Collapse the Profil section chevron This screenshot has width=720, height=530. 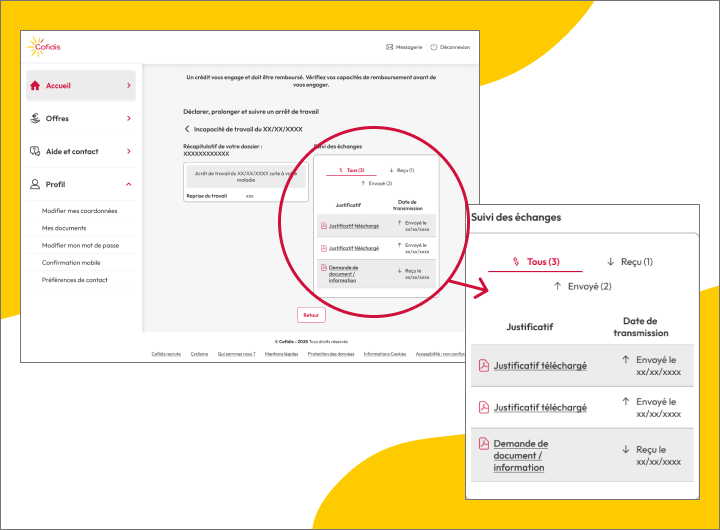point(128,185)
